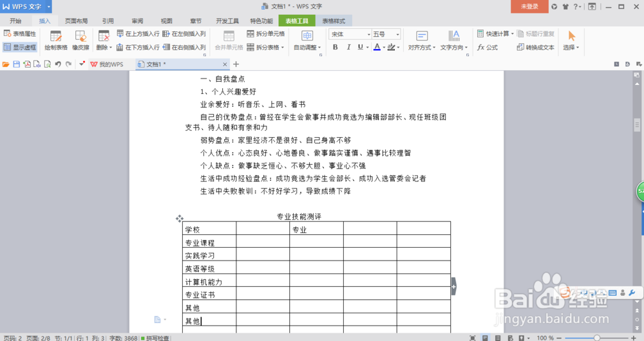Click the table move handle icon
The image size is (644, 341).
(180, 219)
